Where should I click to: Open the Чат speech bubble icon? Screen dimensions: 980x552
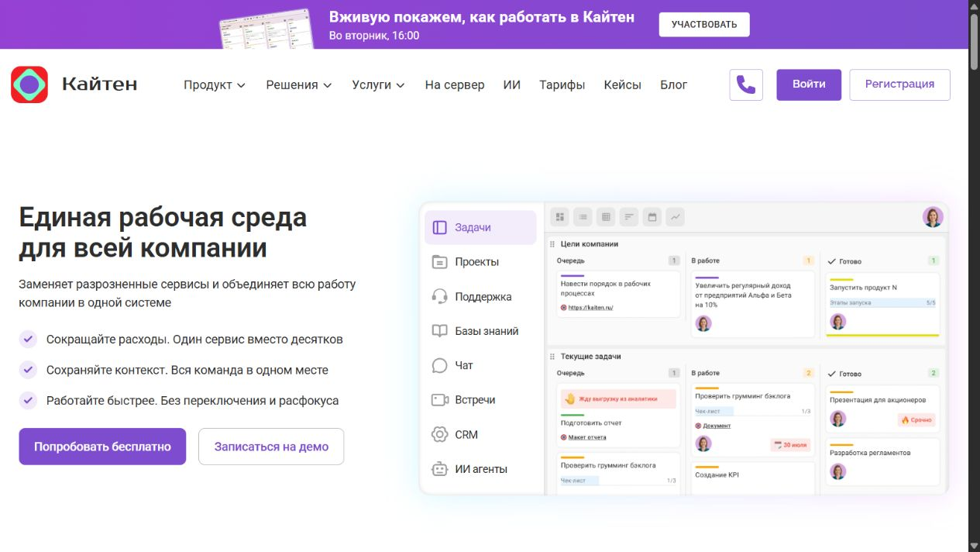(439, 365)
